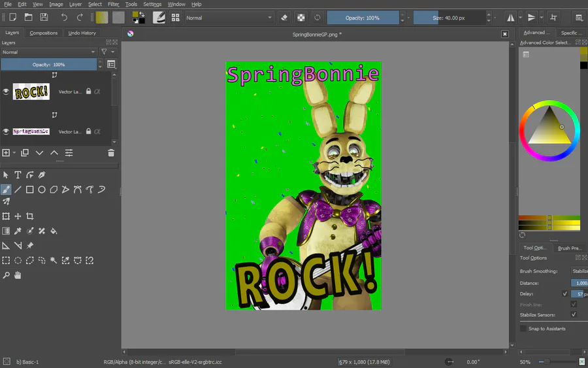
Task: Open the fill pattern swatch
Action: tap(118, 17)
